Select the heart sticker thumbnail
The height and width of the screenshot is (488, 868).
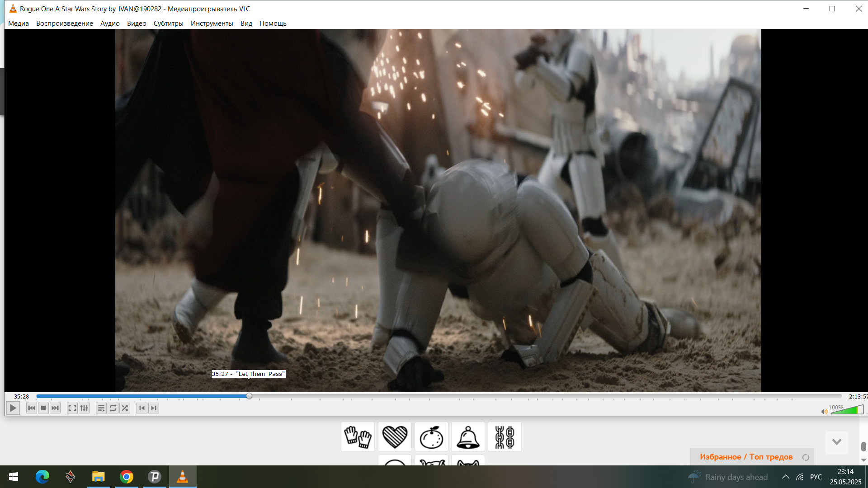395,437
